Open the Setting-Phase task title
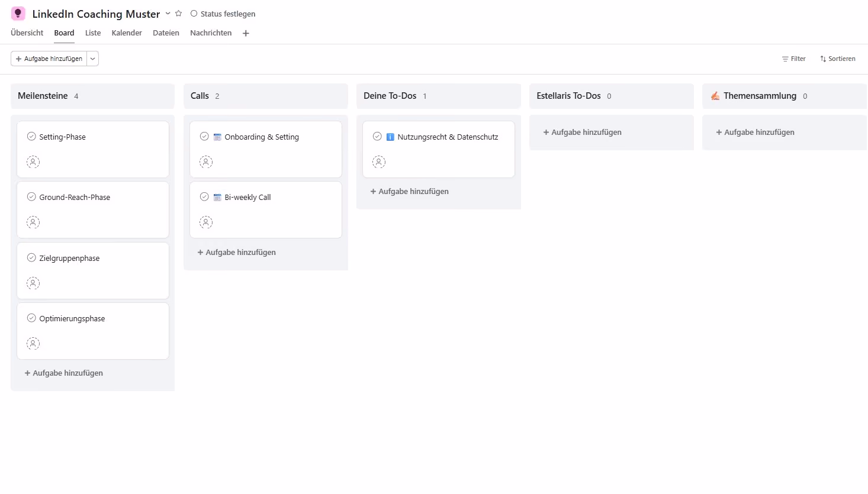Viewport: 868px width, 494px height. click(62, 137)
